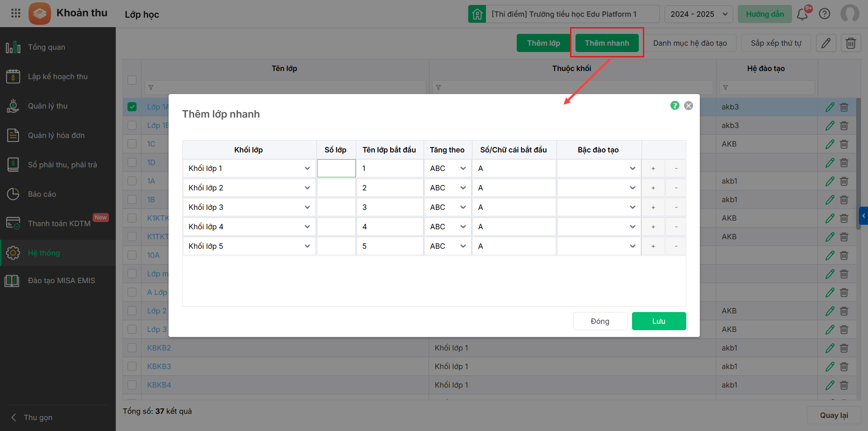
Task: Uncheck the Lớp 1A row checkbox
Action: click(132, 107)
